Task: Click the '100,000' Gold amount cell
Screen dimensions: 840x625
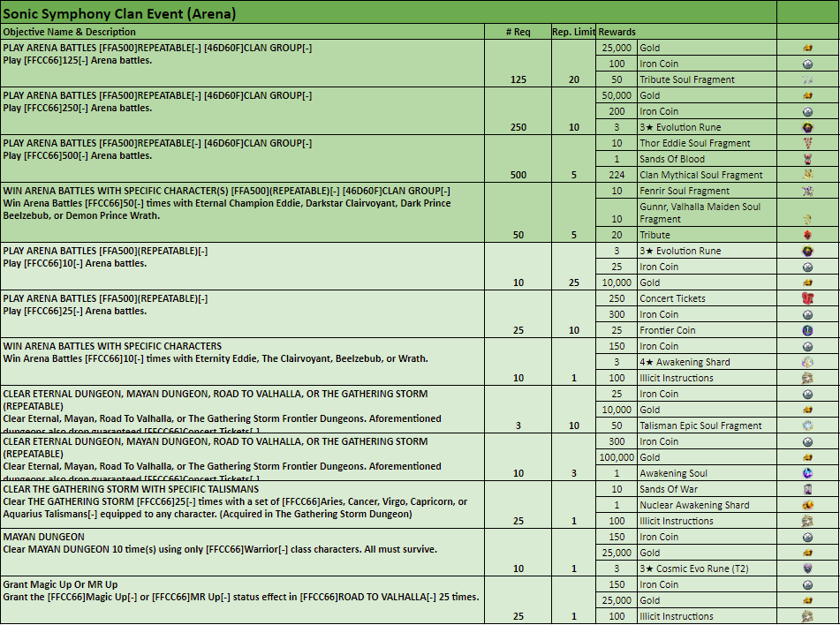Action: click(617, 457)
